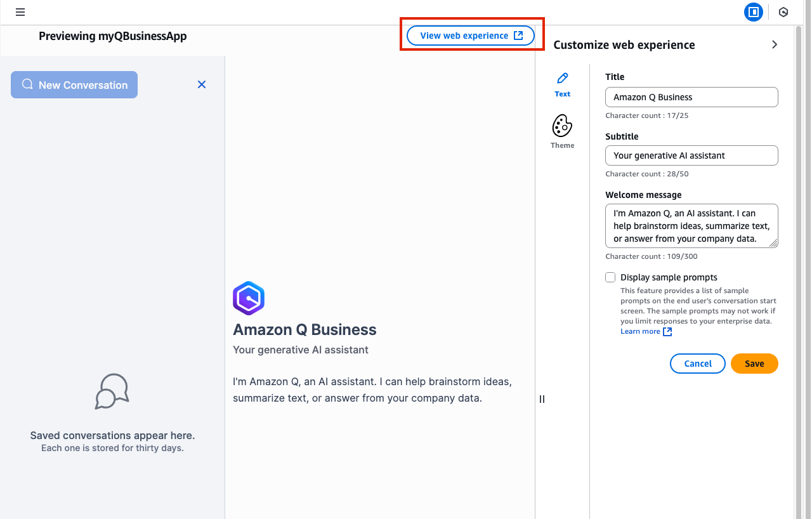Start a New Conversation

point(74,85)
